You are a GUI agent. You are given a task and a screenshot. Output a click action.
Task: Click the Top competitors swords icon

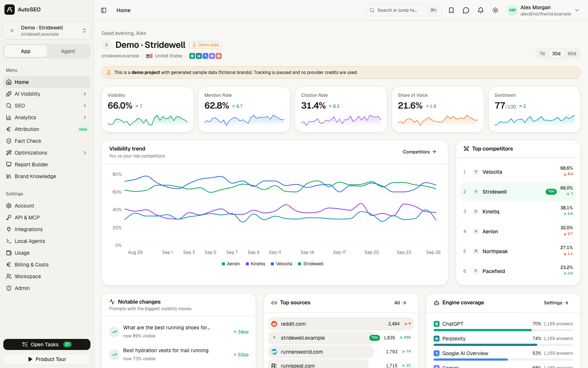pyautogui.click(x=466, y=149)
